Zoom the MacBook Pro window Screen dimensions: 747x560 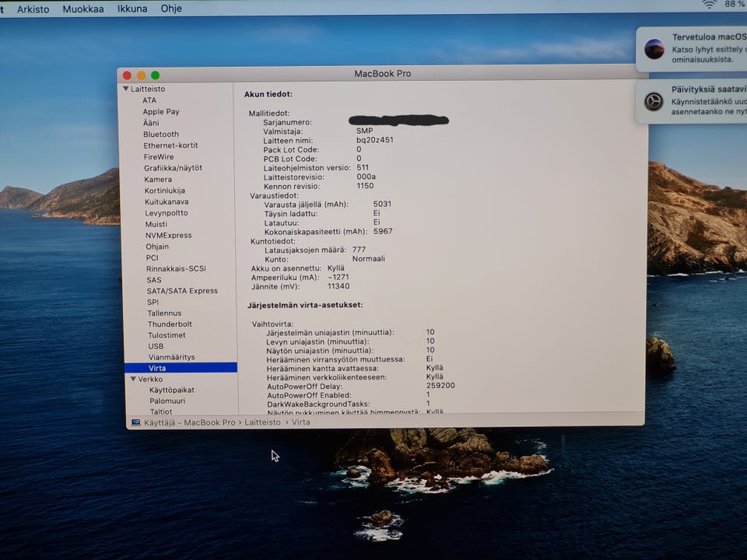click(156, 75)
